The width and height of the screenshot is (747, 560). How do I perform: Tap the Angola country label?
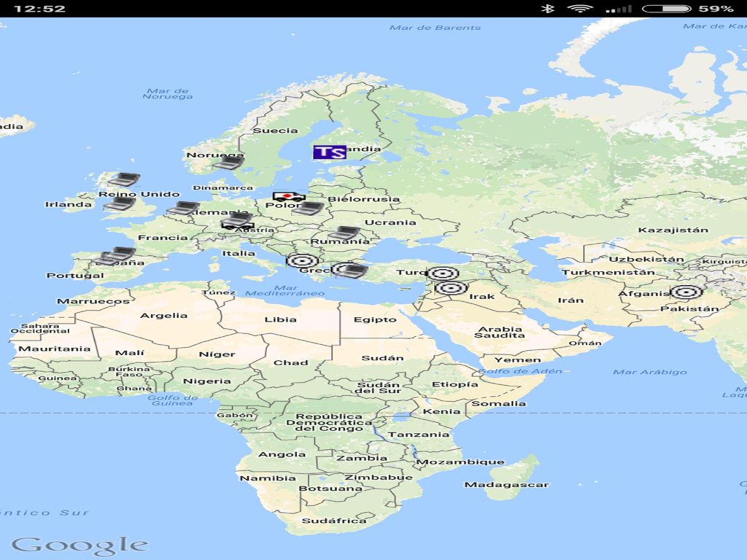282,454
